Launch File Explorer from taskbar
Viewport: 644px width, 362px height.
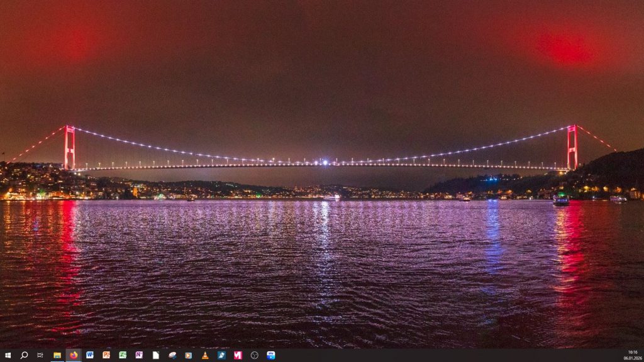click(57, 355)
